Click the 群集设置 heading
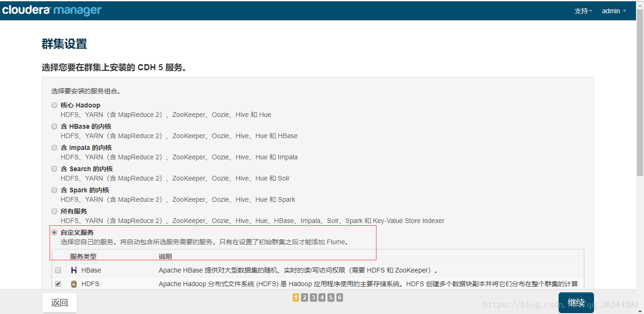Viewport: 644px width, 314px height. (x=65, y=44)
